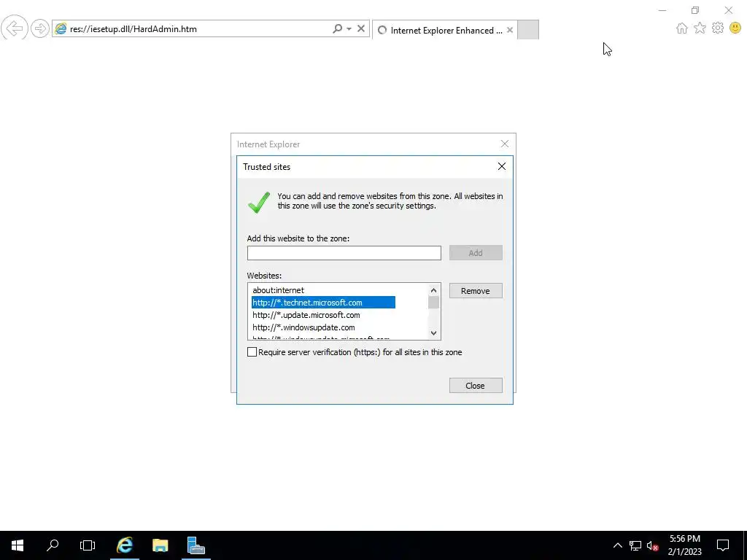Screen dimensions: 747x560
Task: Click the search magnifier in address bar
Action: pyautogui.click(x=337, y=28)
